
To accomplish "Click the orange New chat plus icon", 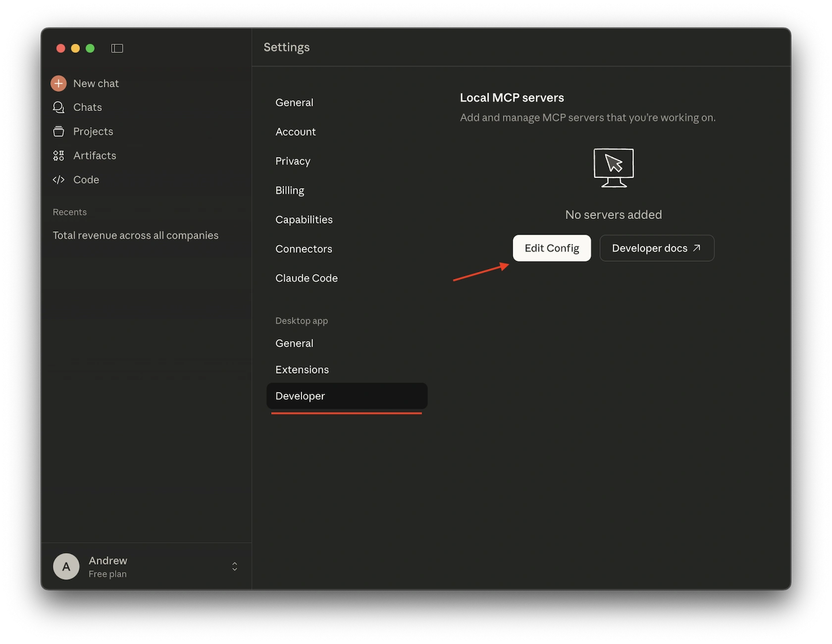I will point(59,83).
